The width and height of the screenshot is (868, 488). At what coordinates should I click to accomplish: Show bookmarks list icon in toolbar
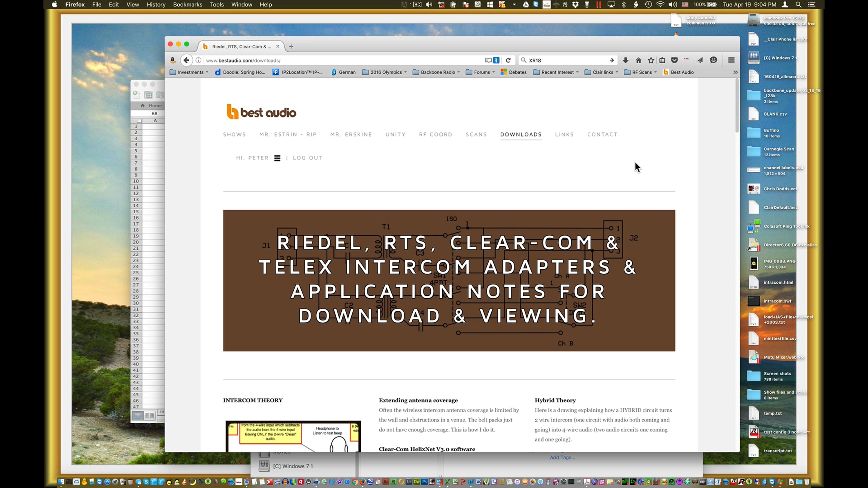662,60
